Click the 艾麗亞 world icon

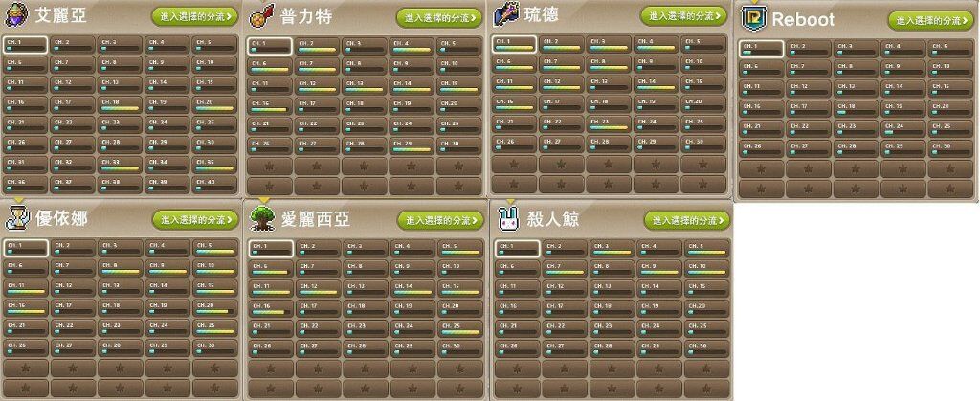pos(15,15)
